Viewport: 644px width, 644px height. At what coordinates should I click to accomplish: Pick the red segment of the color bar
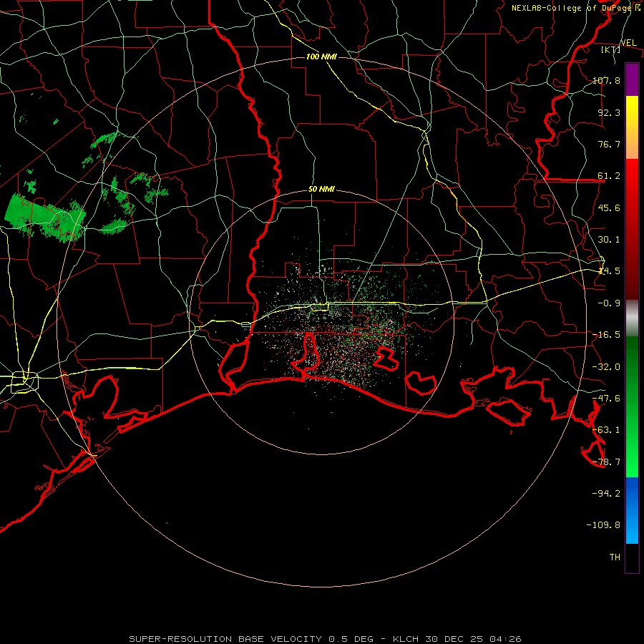(632, 229)
